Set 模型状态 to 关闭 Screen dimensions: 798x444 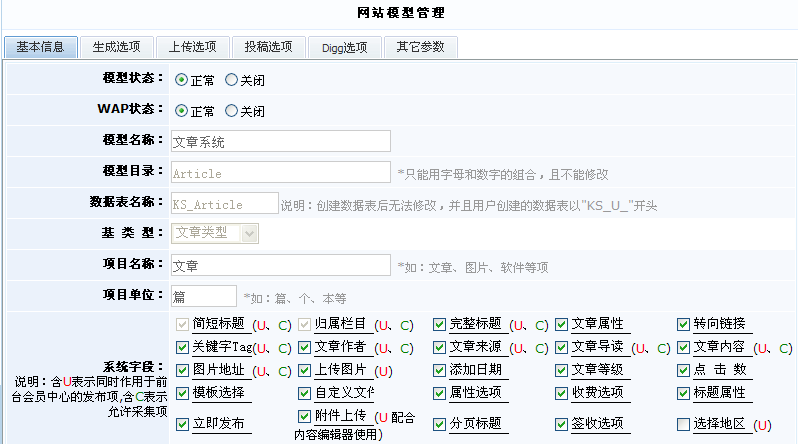click(x=232, y=80)
